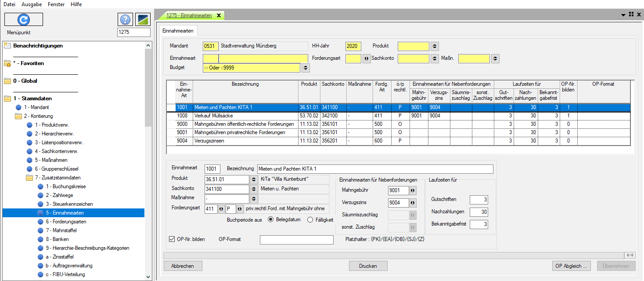Click the green landscape icon button
Screen dimensions: 644x281
143,19
